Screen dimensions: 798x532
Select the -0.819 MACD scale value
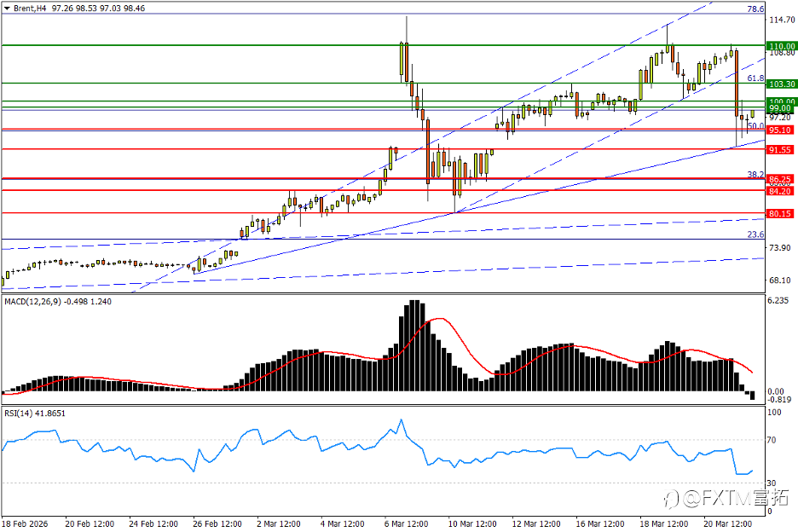(778, 400)
